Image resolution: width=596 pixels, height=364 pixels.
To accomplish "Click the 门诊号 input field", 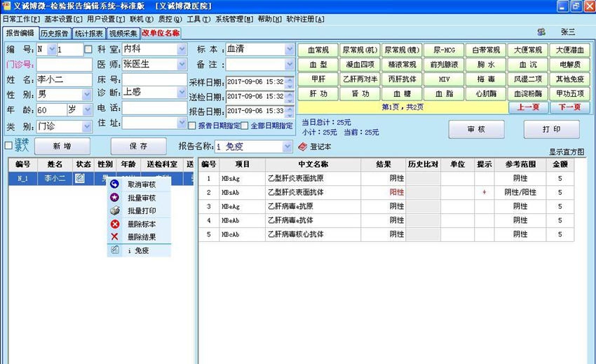I will click(x=65, y=65).
